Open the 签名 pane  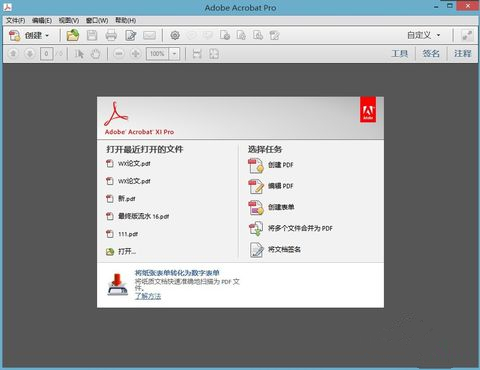(431, 53)
